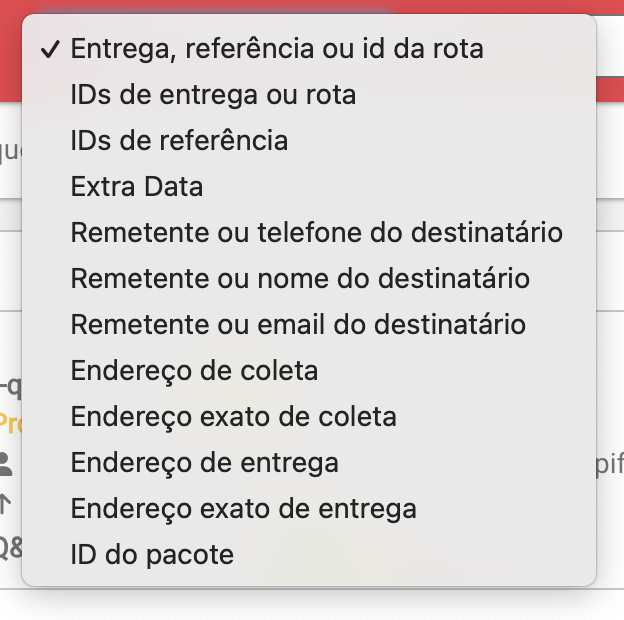The height and width of the screenshot is (620, 624).
Task: Click the yellow 'Pr' status text
Action: click(x=10, y=423)
